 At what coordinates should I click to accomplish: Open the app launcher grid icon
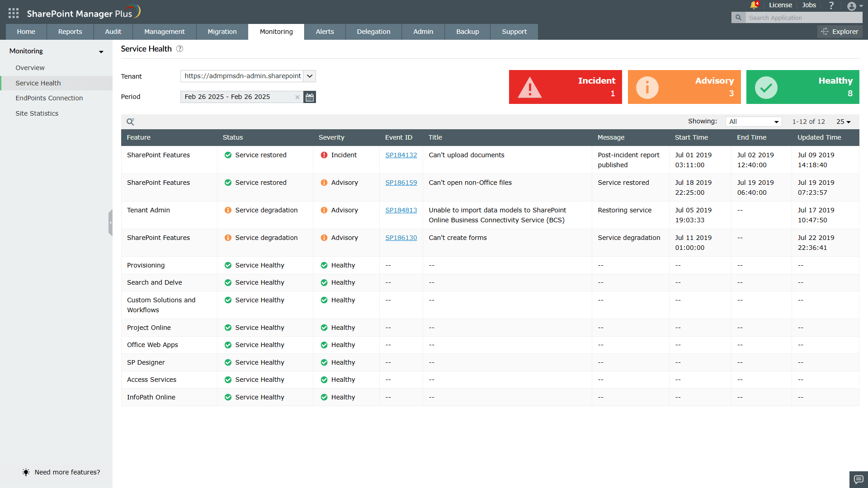click(x=14, y=13)
